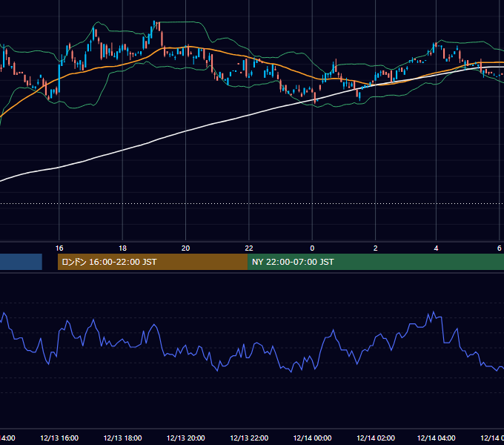Viewport: 504px width, 445px height.
Task: Click the 22 hour label on upper axis
Action: (x=249, y=248)
